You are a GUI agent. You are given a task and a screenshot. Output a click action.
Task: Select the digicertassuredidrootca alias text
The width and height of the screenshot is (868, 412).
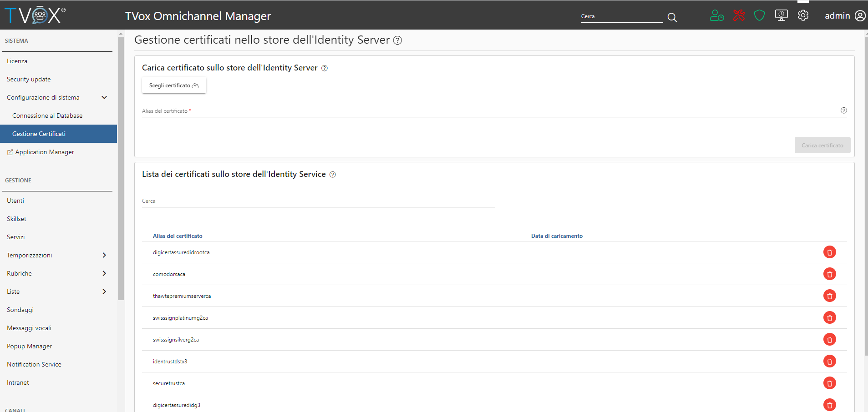pyautogui.click(x=181, y=252)
